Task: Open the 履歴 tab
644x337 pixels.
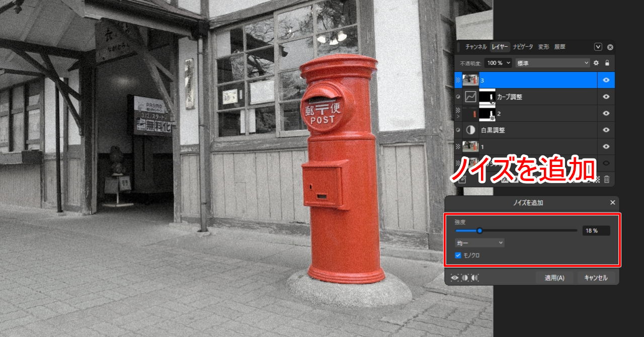Action: (x=559, y=47)
